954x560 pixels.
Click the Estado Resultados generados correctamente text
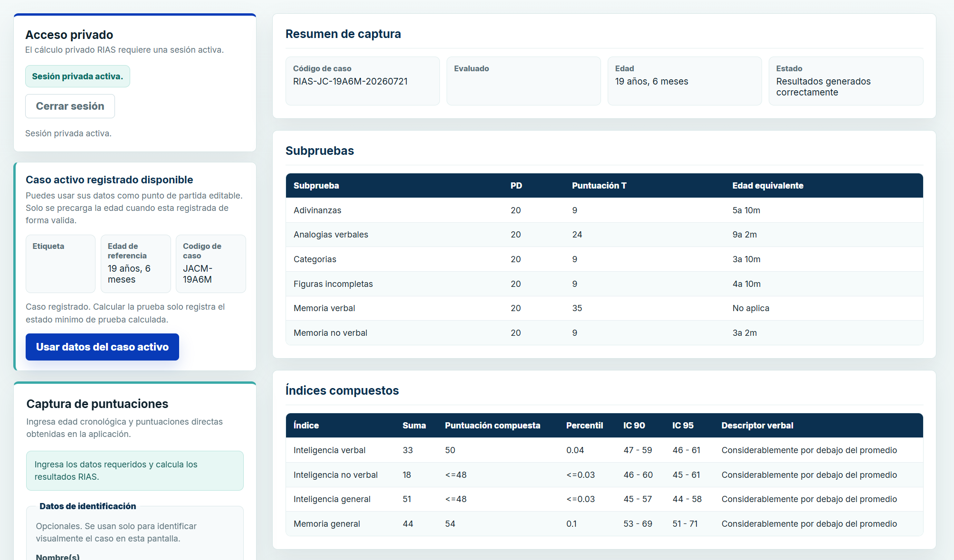(x=823, y=87)
